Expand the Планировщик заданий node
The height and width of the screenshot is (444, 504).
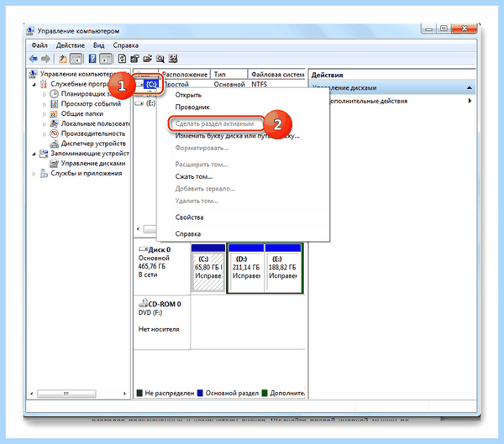[45, 95]
